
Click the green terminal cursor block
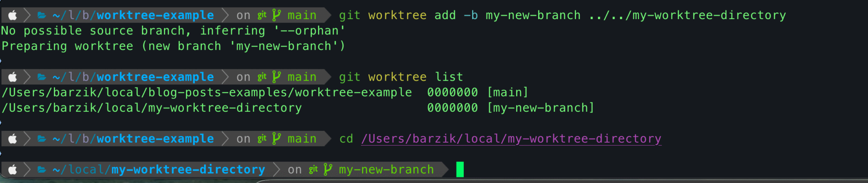click(x=460, y=169)
